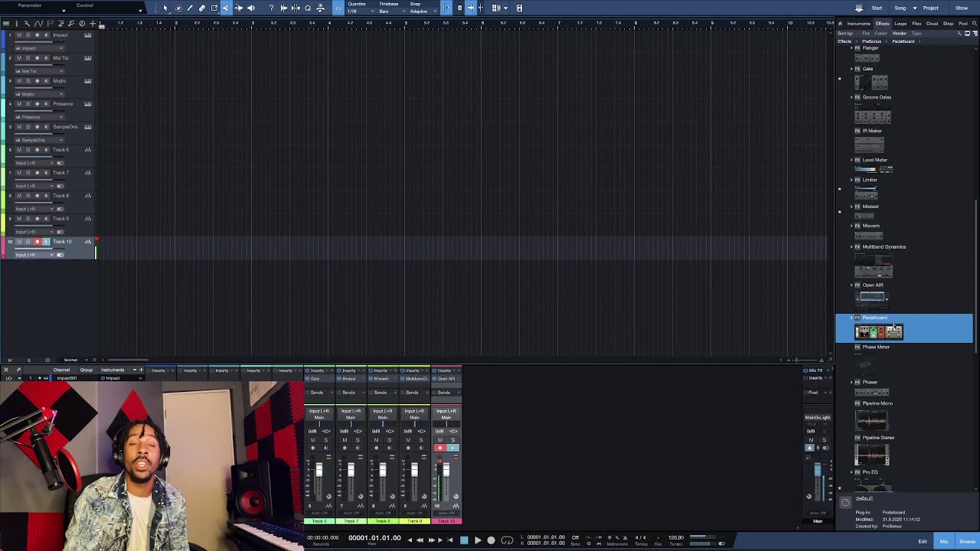Solo the Main output channel

tap(825, 440)
